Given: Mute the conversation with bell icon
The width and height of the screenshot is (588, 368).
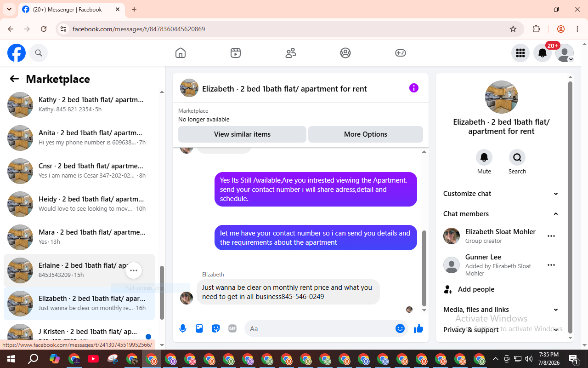Looking at the screenshot, I should pyautogui.click(x=484, y=158).
